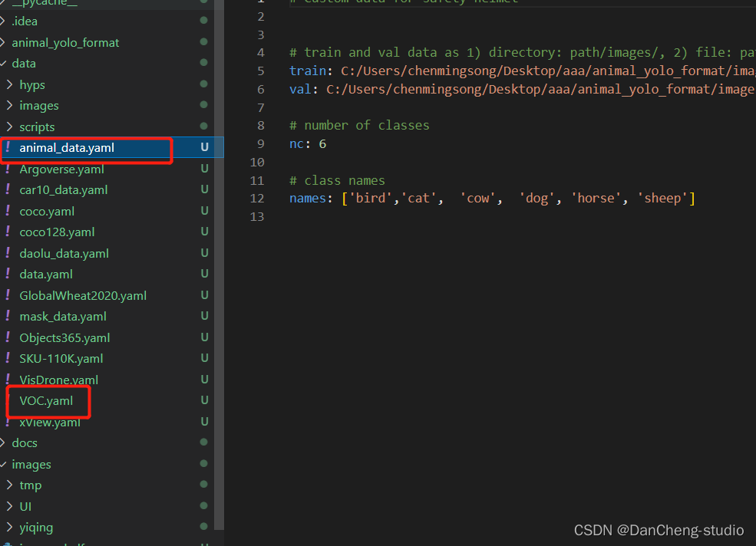The height and width of the screenshot is (546, 756).
Task: Click the U badge beside SKU-110K.yaml
Action: point(204,358)
